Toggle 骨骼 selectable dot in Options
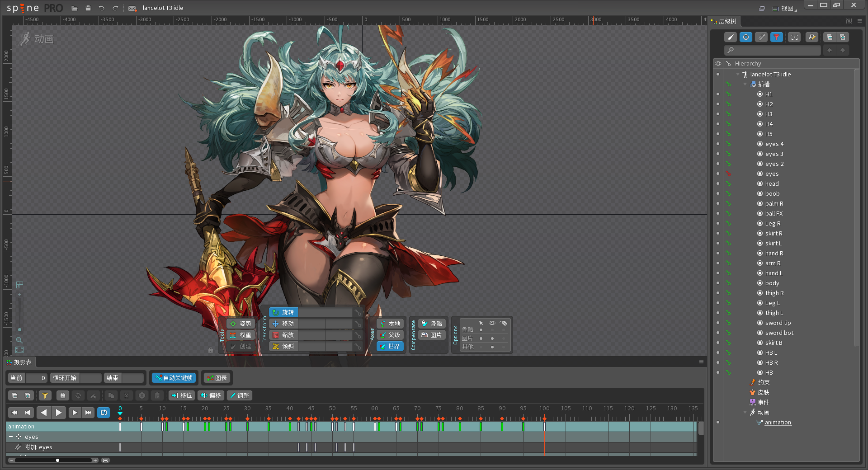 (481, 330)
